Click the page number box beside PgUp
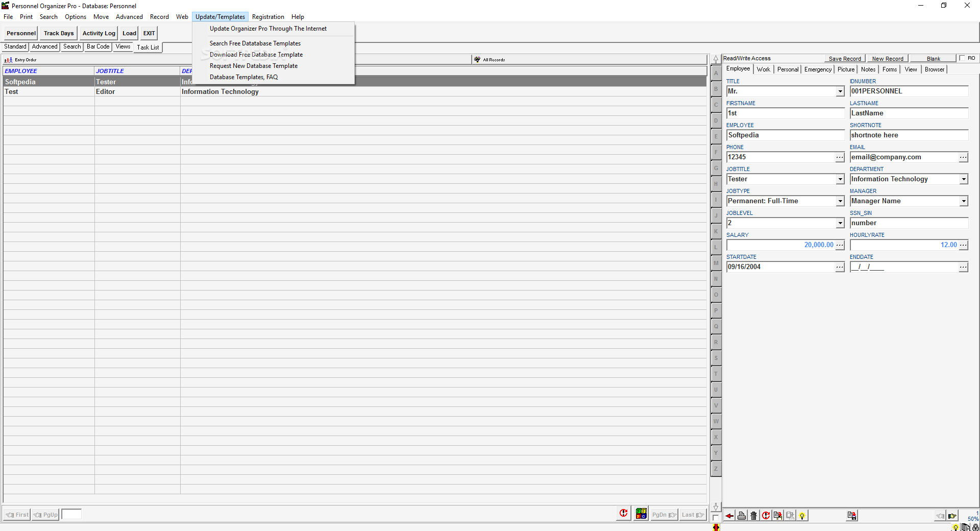Viewport: 980px width, 531px height. pyautogui.click(x=71, y=514)
